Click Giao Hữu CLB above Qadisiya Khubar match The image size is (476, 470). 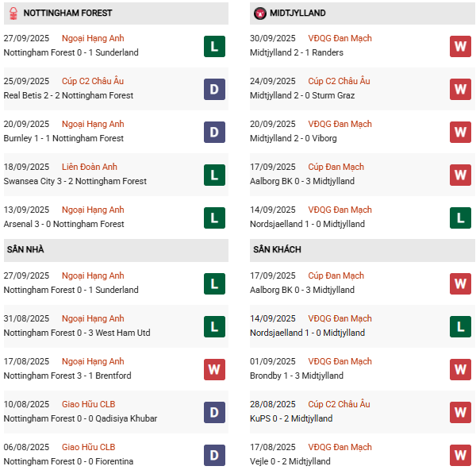(89, 404)
